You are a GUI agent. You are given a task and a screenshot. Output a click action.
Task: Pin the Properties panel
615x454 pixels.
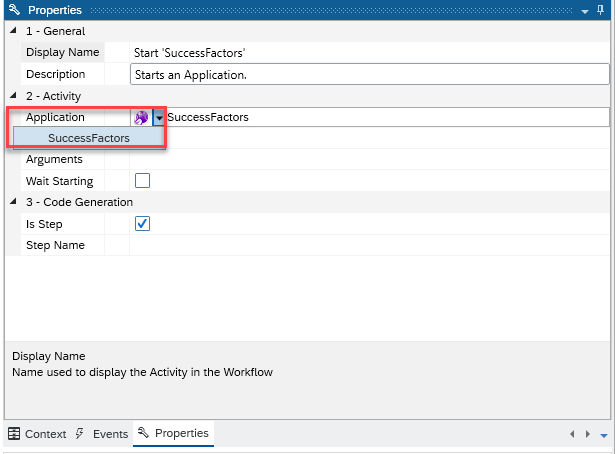coord(600,10)
